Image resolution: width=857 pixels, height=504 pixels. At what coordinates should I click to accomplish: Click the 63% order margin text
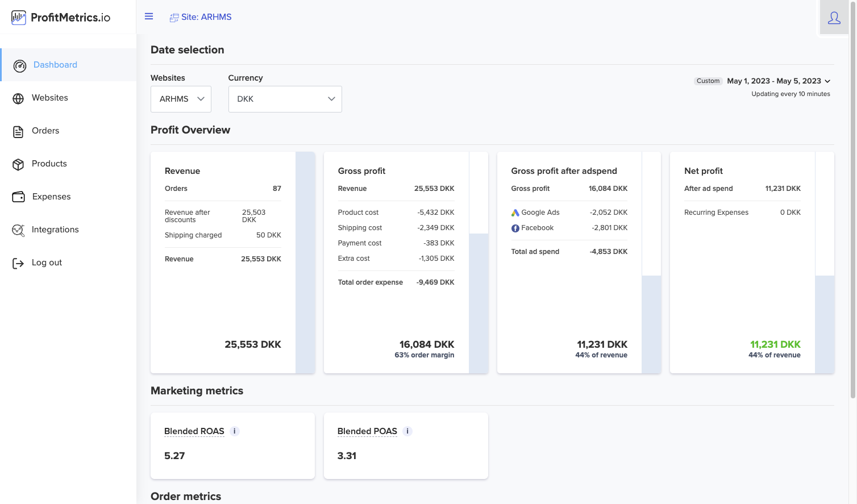tap(425, 355)
